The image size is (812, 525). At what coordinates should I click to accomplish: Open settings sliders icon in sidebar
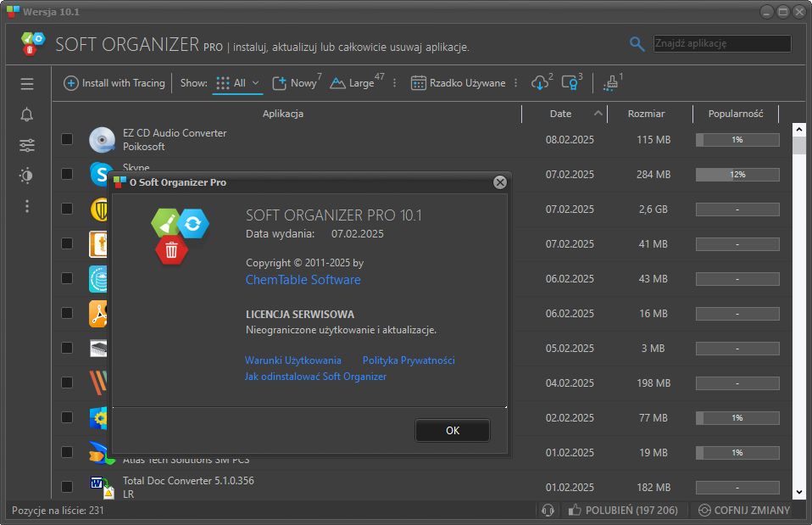click(27, 146)
